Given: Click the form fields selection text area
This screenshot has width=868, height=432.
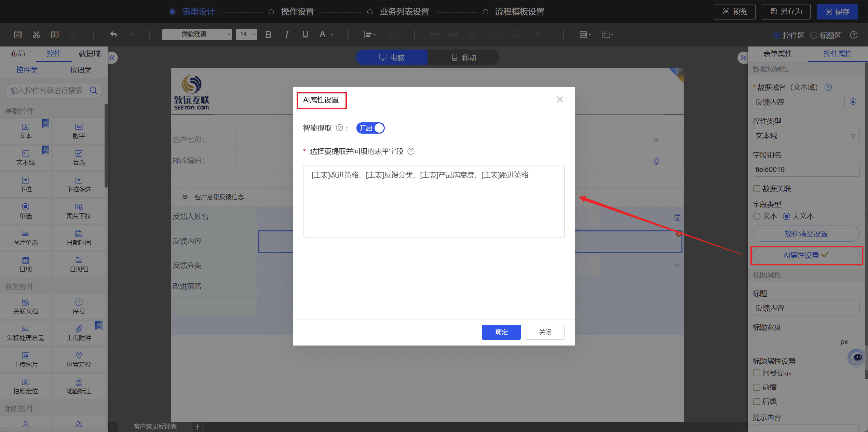Looking at the screenshot, I should [x=434, y=201].
